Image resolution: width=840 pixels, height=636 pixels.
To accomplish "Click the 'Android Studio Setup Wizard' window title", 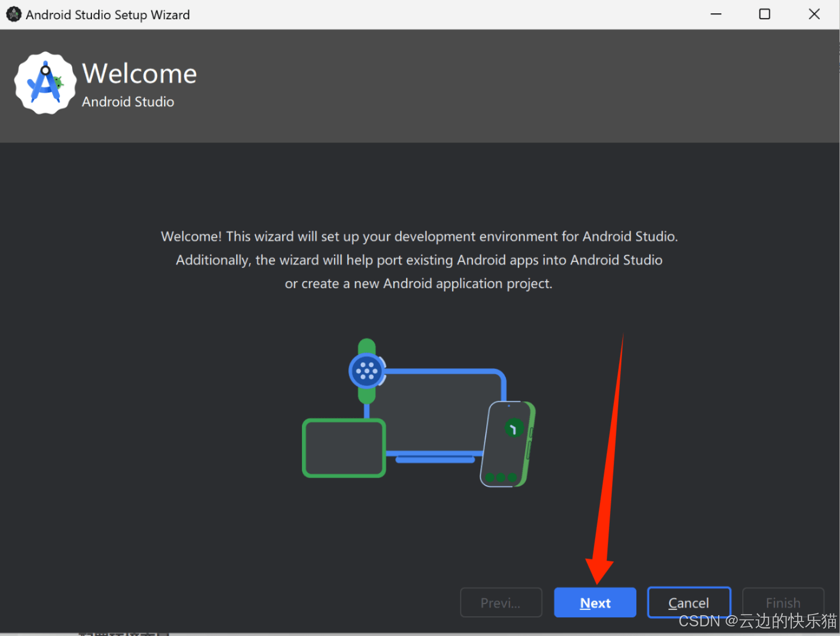I will tap(107, 14).
